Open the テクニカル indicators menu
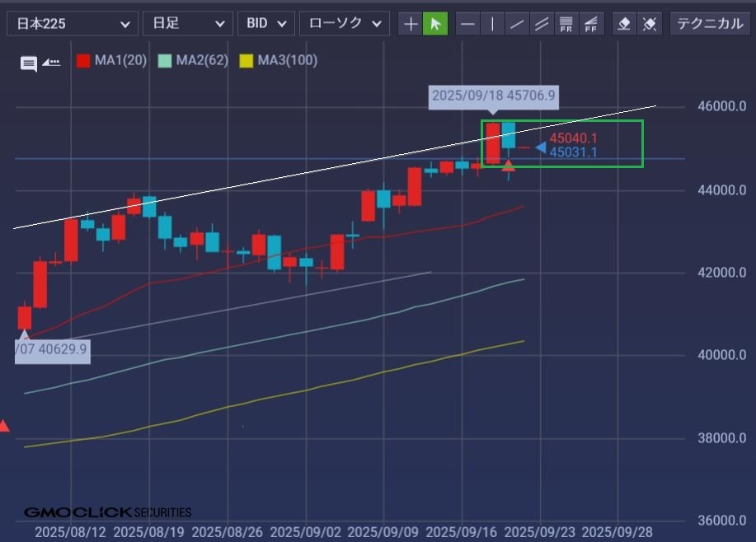 coord(710,24)
